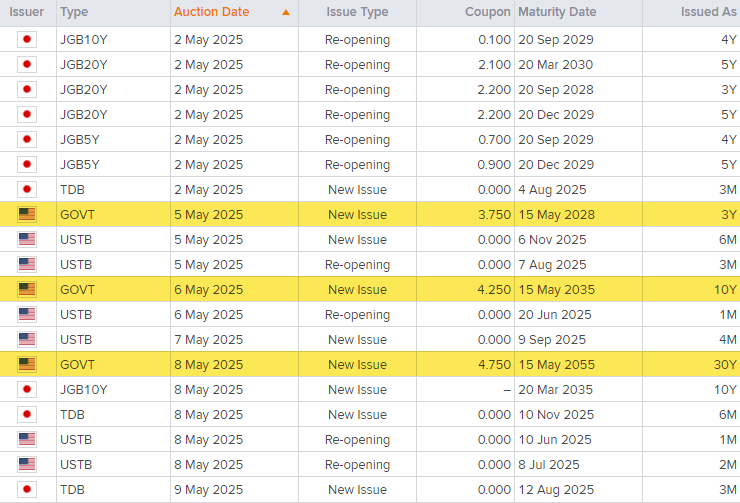Click the orange sort arrow in Auction Date

286,12
